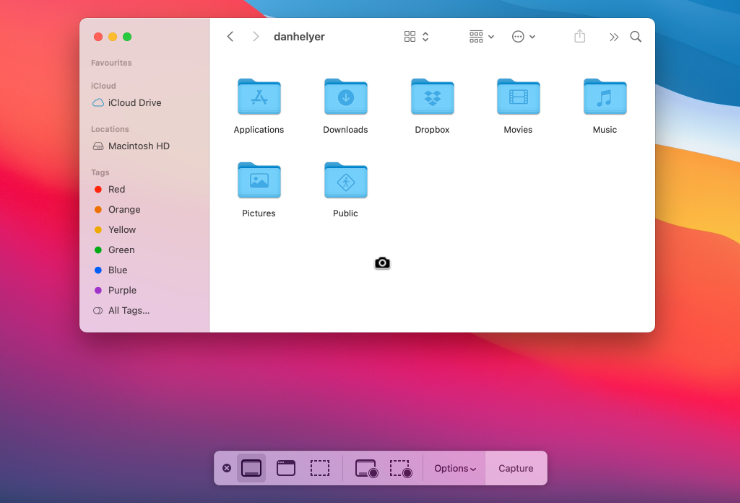Open All Tags… in sidebar
The height and width of the screenshot is (503, 740).
(121, 310)
